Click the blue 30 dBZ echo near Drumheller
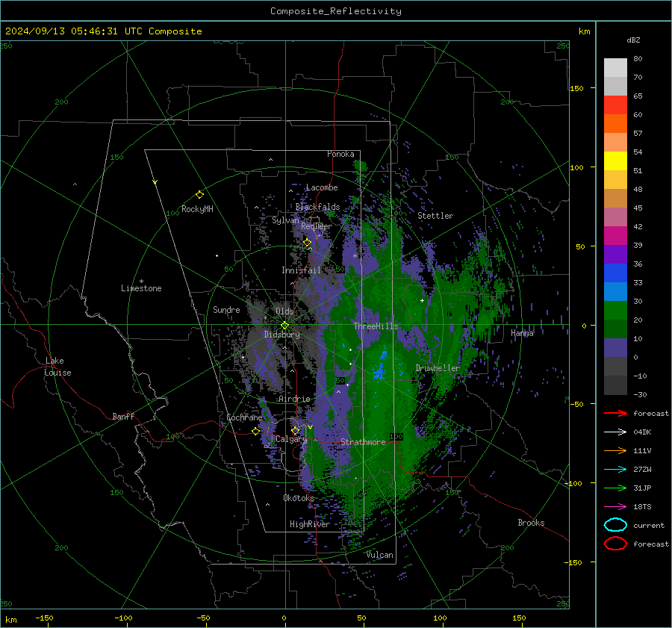This screenshot has height=628, width=672. (380, 370)
